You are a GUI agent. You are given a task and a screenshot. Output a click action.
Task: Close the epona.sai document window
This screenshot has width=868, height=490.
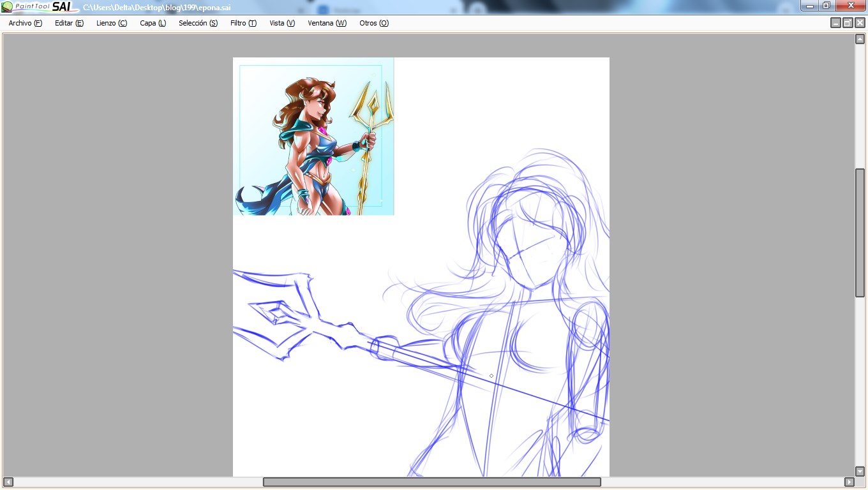point(860,23)
